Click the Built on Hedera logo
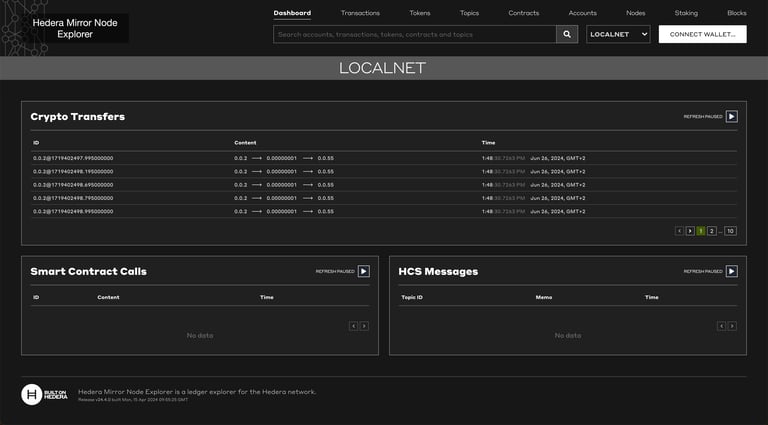Image resolution: width=768 pixels, height=425 pixels. [44, 395]
